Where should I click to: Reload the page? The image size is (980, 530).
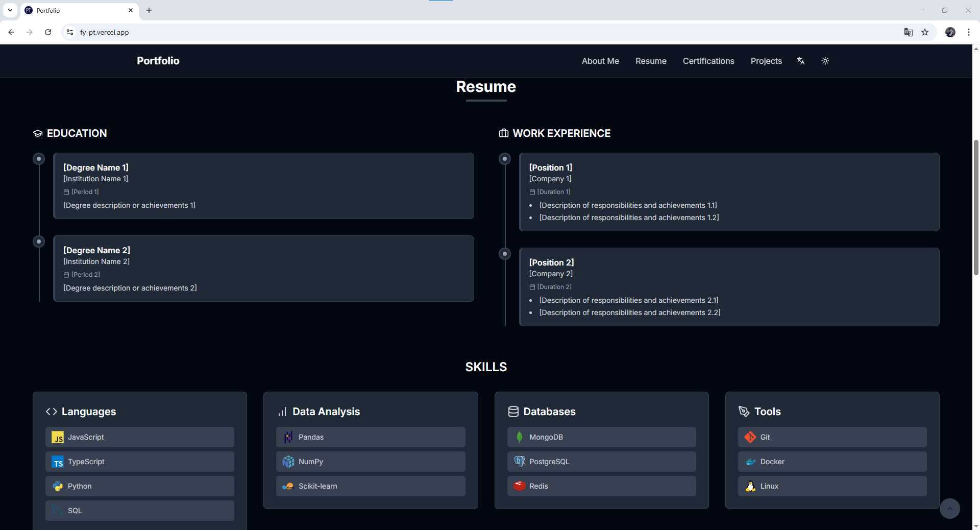click(x=48, y=32)
